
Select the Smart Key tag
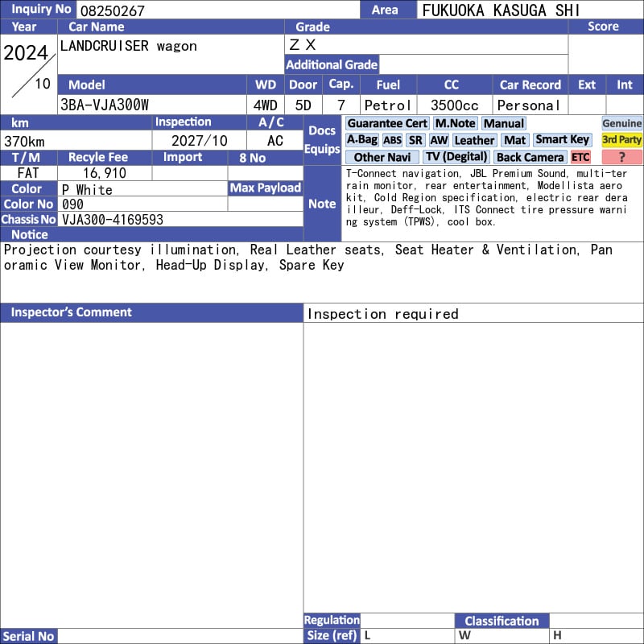(562, 140)
